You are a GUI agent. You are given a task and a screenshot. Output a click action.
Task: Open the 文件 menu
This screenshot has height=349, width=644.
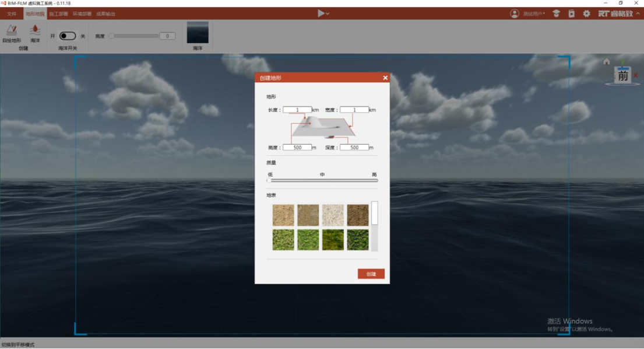pyautogui.click(x=12, y=14)
